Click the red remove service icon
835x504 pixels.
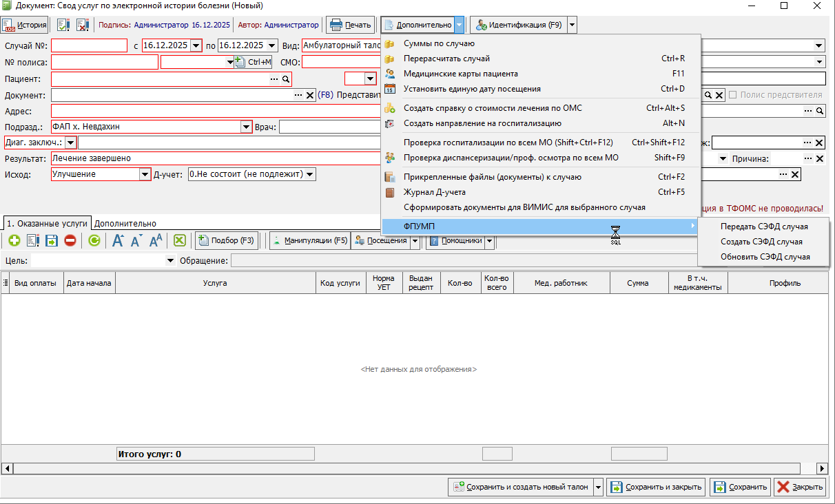pyautogui.click(x=70, y=241)
